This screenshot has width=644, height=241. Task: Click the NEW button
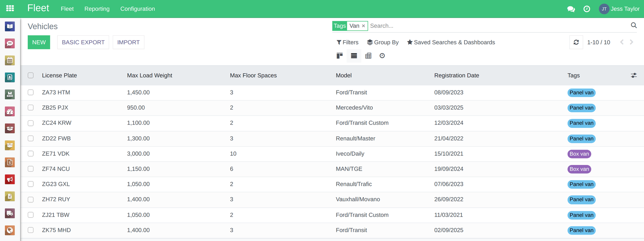[x=39, y=42]
